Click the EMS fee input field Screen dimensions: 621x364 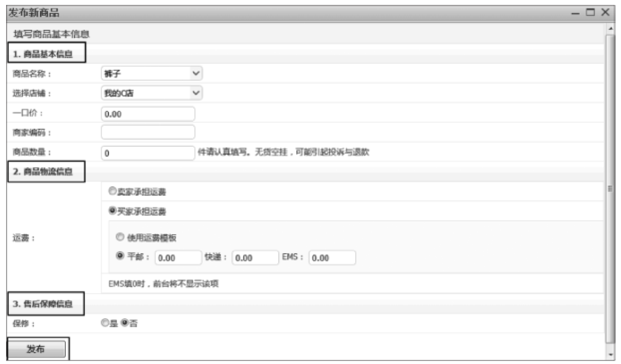pos(332,258)
